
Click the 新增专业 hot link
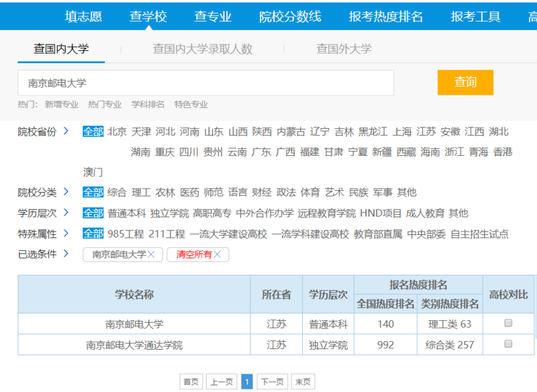click(62, 105)
